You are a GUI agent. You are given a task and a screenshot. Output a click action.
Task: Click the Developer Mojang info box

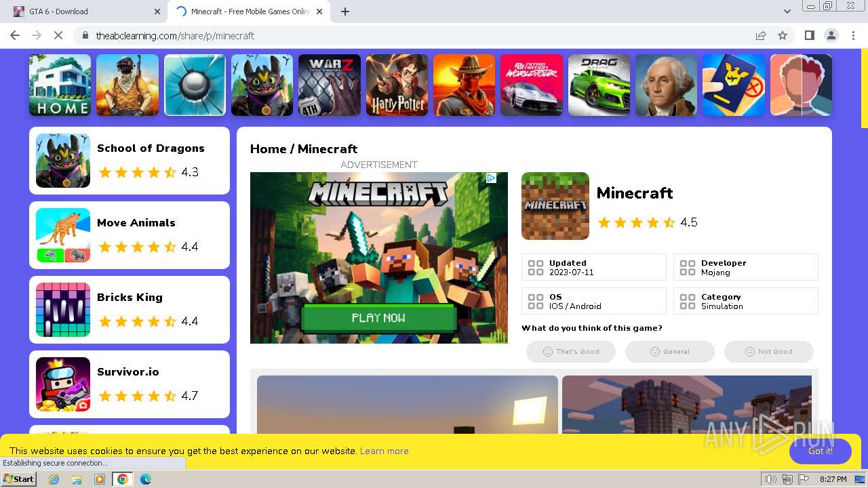(x=746, y=267)
